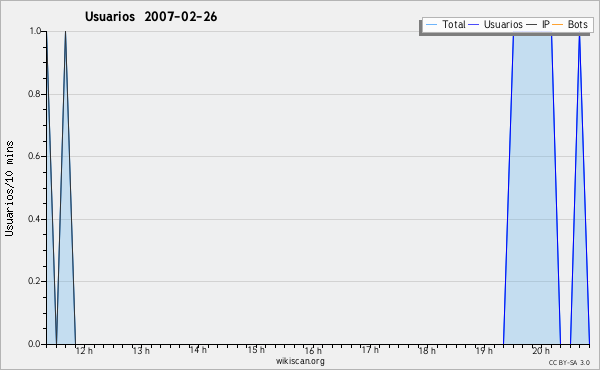Click the '12 h' x-axis label
This screenshot has width=600, height=370.
[x=84, y=350]
